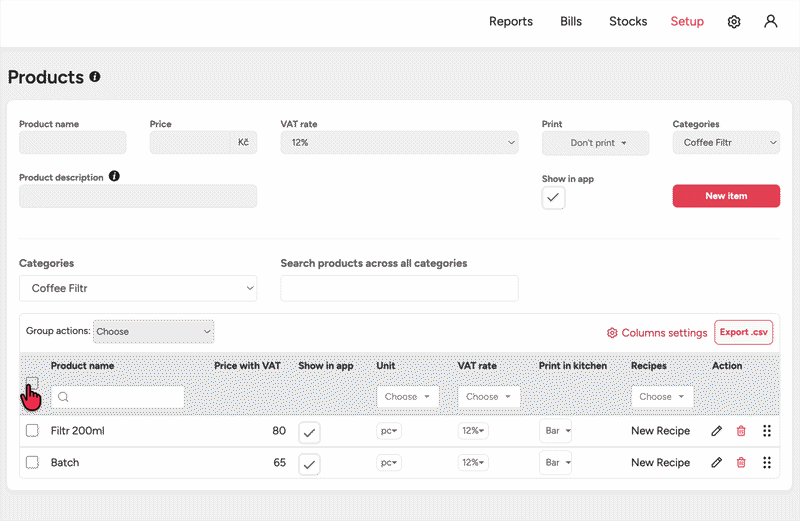800x521 pixels.
Task: Expand the Group actions Choose dropdown
Action: click(x=153, y=331)
